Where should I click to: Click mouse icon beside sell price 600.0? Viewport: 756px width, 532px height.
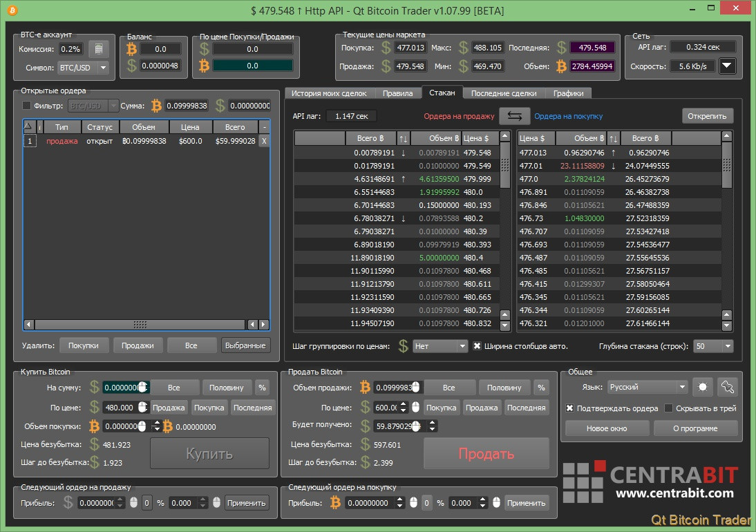(415, 407)
